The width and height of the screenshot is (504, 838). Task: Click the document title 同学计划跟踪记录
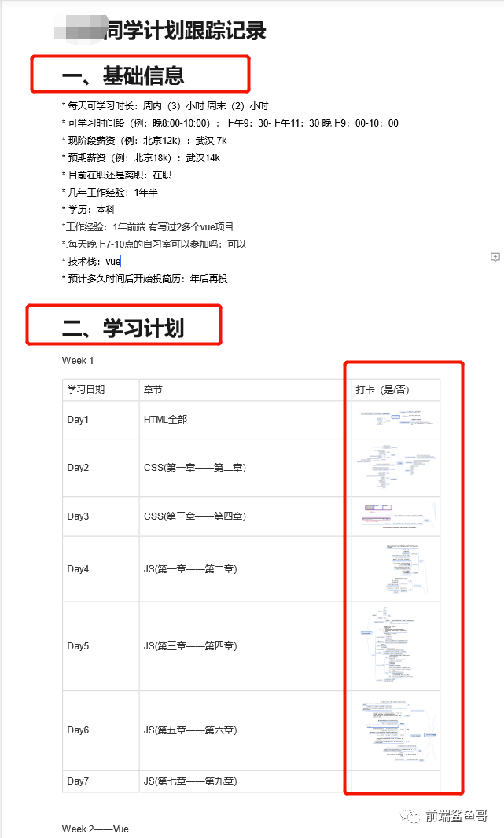(185, 31)
